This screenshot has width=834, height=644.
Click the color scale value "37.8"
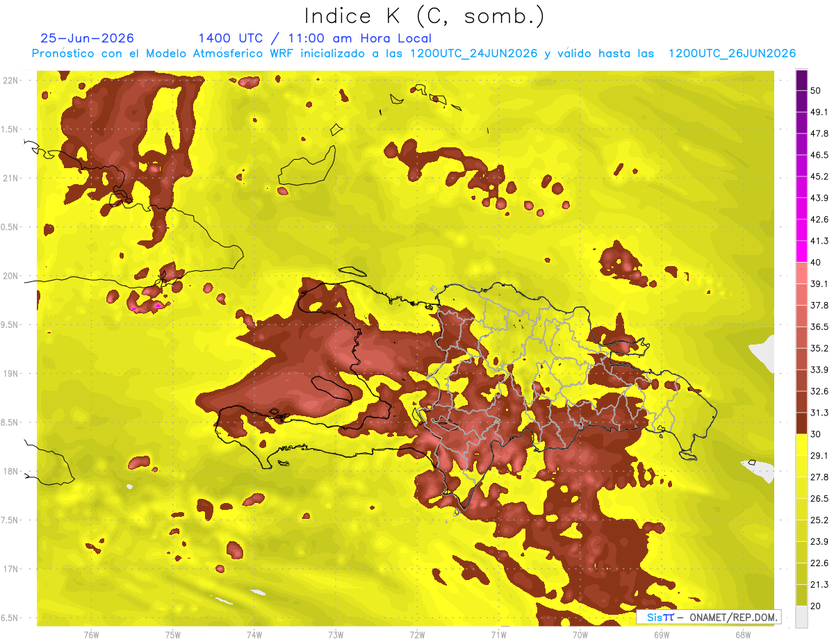pos(819,305)
